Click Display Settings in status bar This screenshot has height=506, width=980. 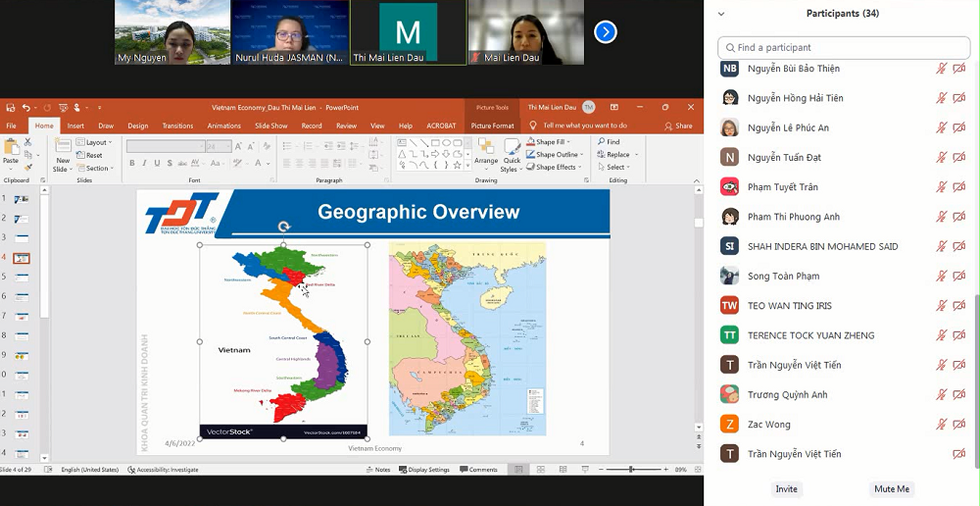pos(424,469)
